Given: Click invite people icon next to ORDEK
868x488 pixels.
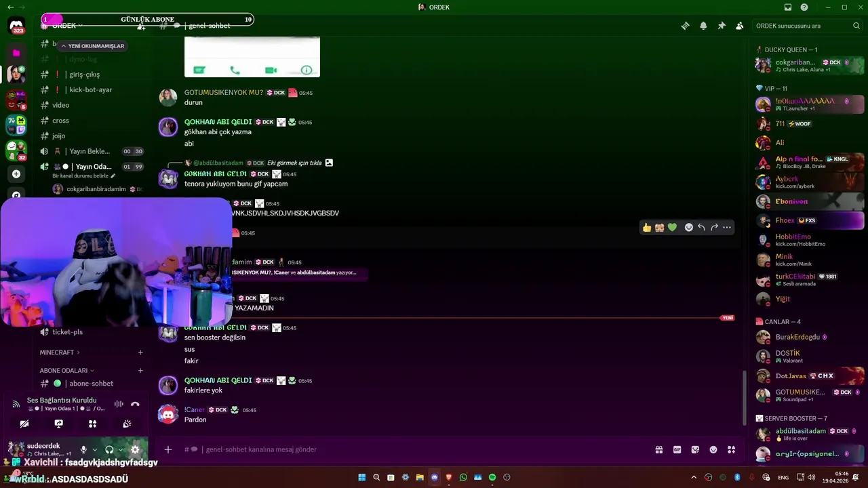Looking at the screenshot, I should click(x=141, y=26).
